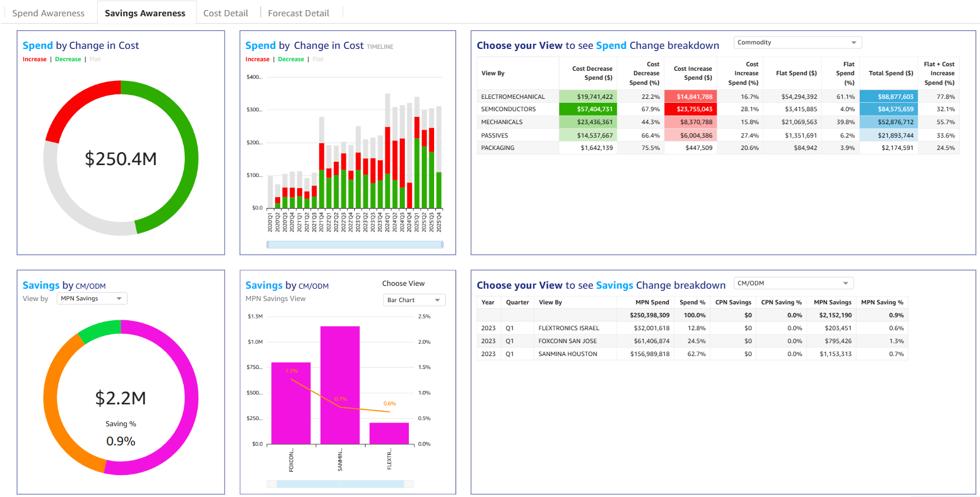
Task: Sort by Total Spend ($) column header
Action: point(890,74)
